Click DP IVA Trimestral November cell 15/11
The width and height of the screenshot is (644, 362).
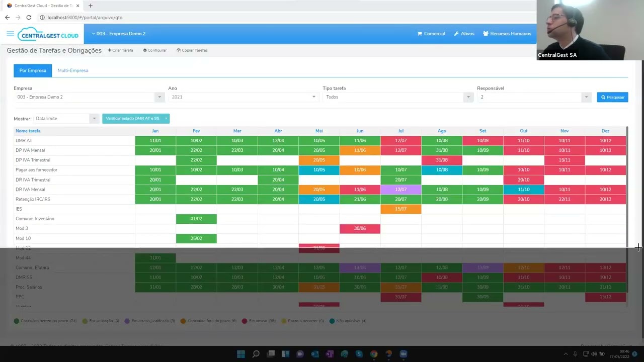[565, 160]
